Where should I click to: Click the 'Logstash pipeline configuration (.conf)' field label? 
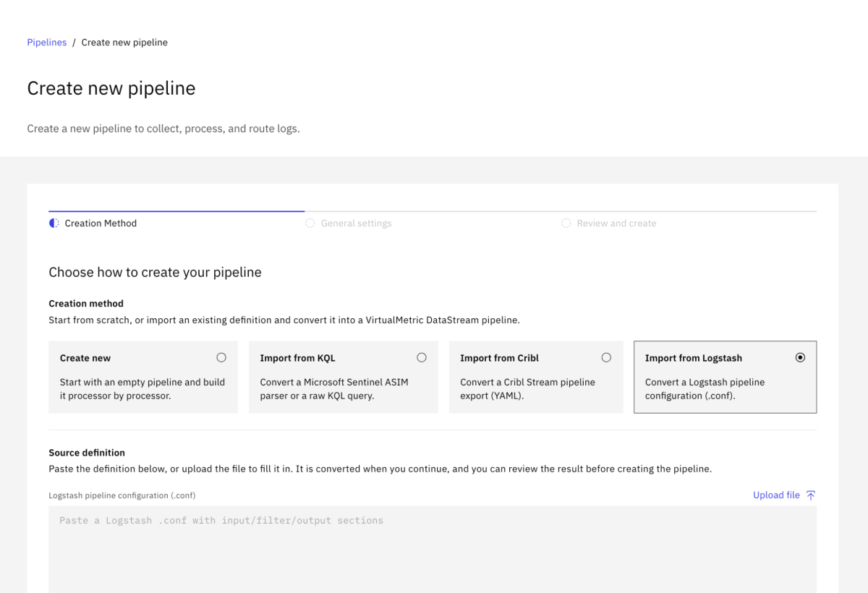click(x=122, y=495)
